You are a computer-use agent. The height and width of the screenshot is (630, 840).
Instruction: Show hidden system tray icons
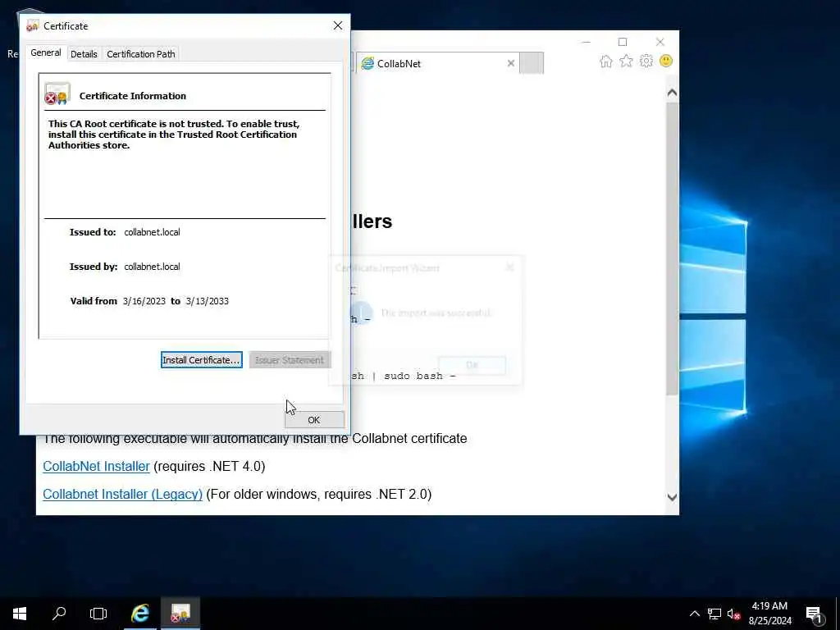pos(694,614)
